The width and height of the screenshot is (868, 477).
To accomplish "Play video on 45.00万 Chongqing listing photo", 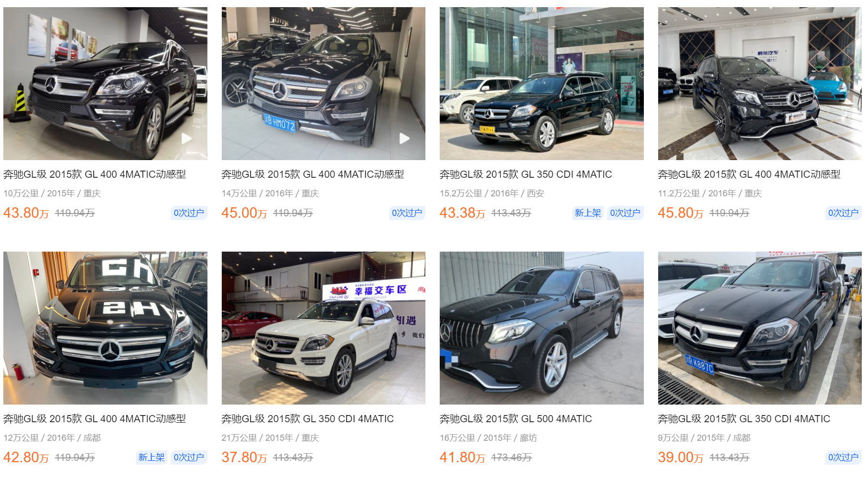I will pyautogui.click(x=404, y=138).
